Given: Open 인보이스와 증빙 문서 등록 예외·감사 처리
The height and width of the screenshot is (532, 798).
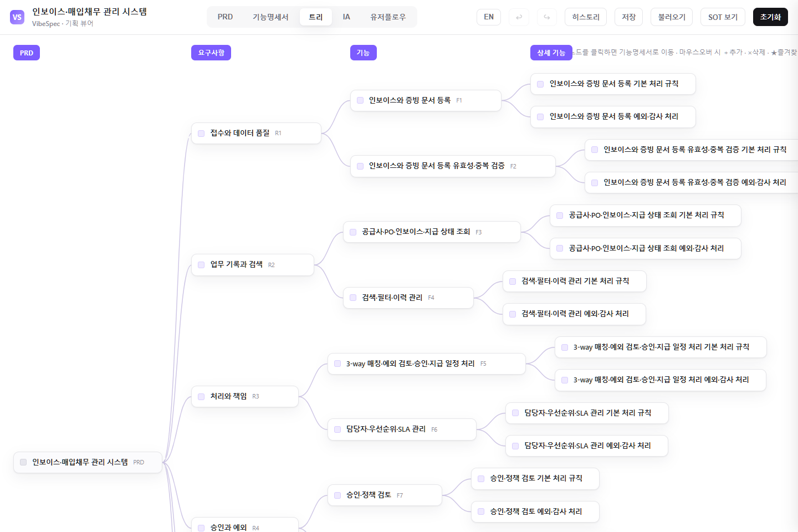Looking at the screenshot, I should (613, 117).
